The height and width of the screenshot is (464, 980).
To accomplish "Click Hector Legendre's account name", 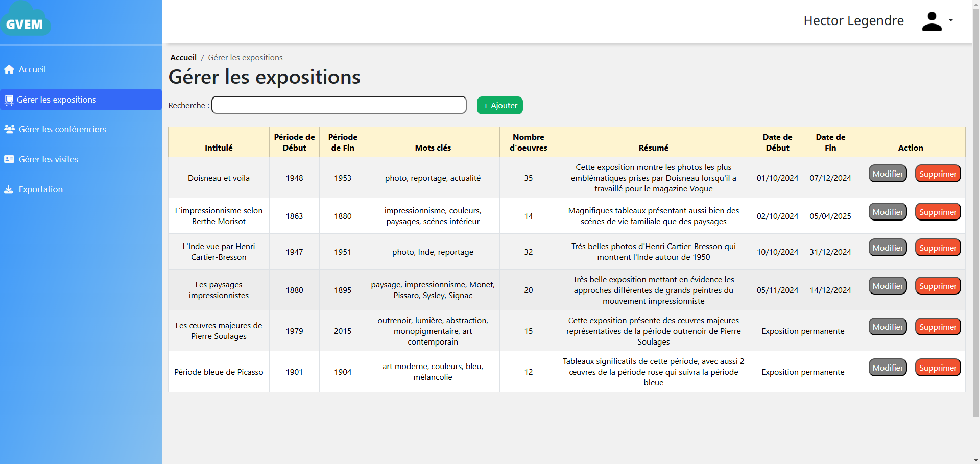I will (853, 20).
